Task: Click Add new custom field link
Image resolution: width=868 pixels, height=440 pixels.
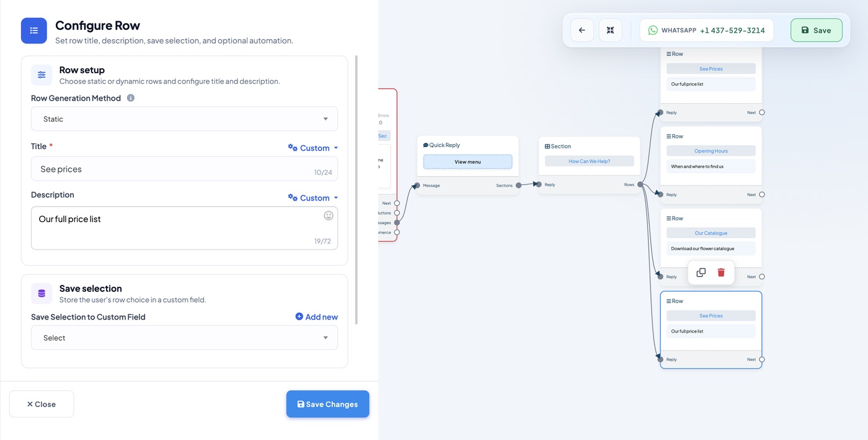Action: [316, 317]
